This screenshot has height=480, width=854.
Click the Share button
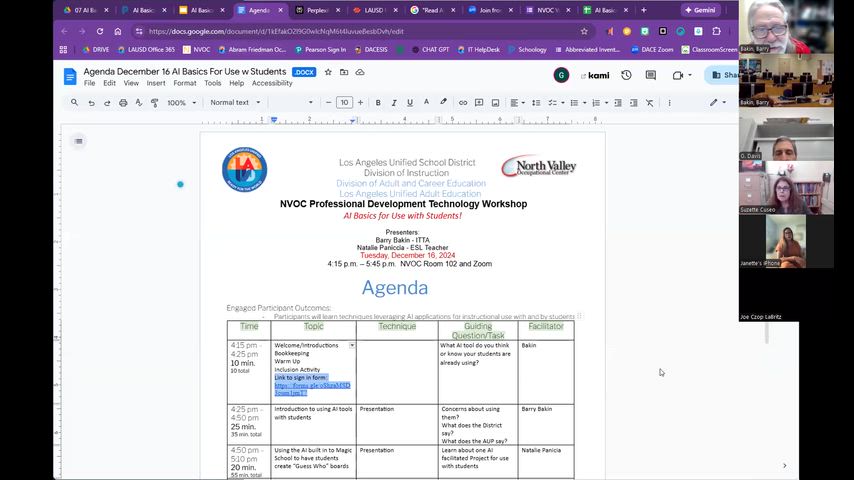[722, 75]
